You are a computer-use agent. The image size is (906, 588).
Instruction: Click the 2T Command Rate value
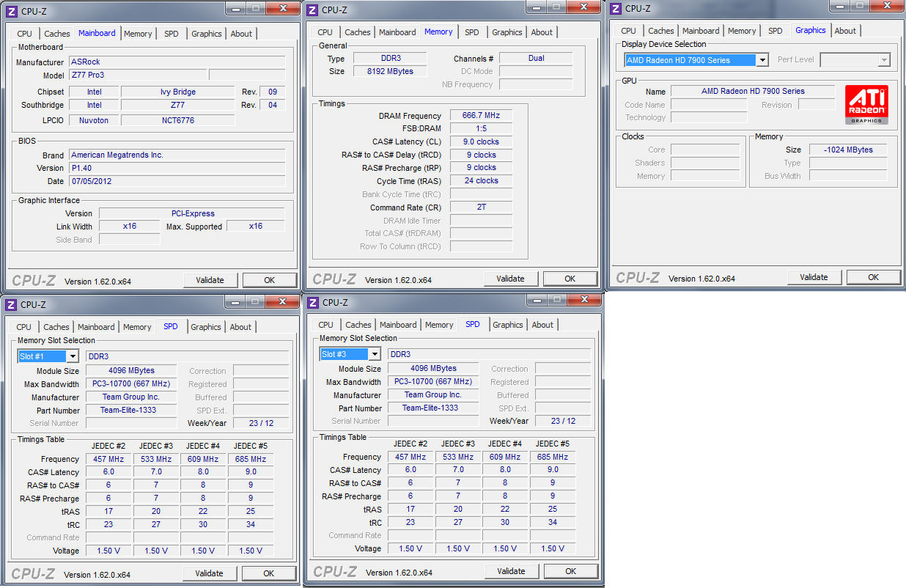pos(481,207)
